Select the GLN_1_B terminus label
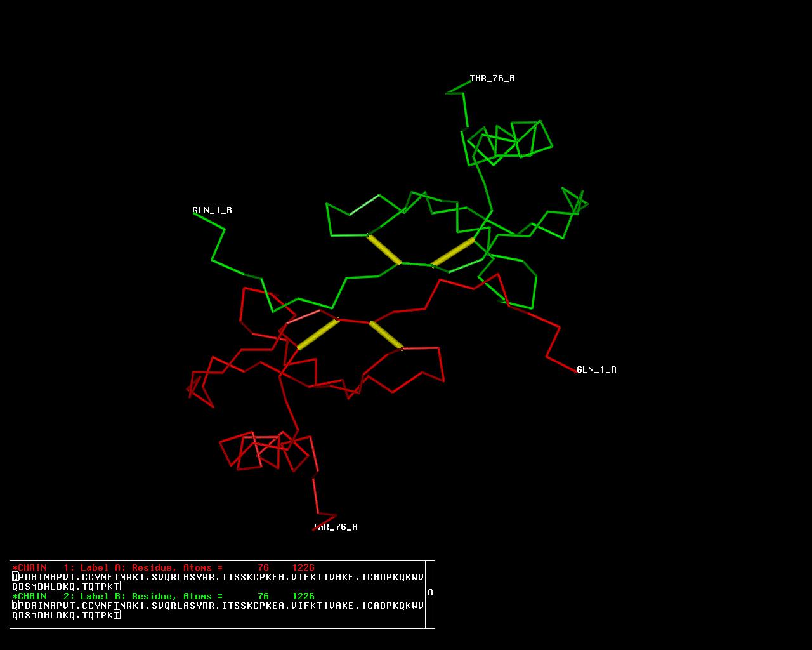The image size is (812, 650). 212,210
